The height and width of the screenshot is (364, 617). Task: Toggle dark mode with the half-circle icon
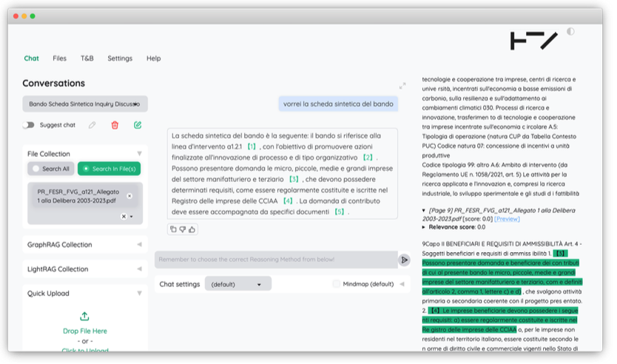coord(570,32)
